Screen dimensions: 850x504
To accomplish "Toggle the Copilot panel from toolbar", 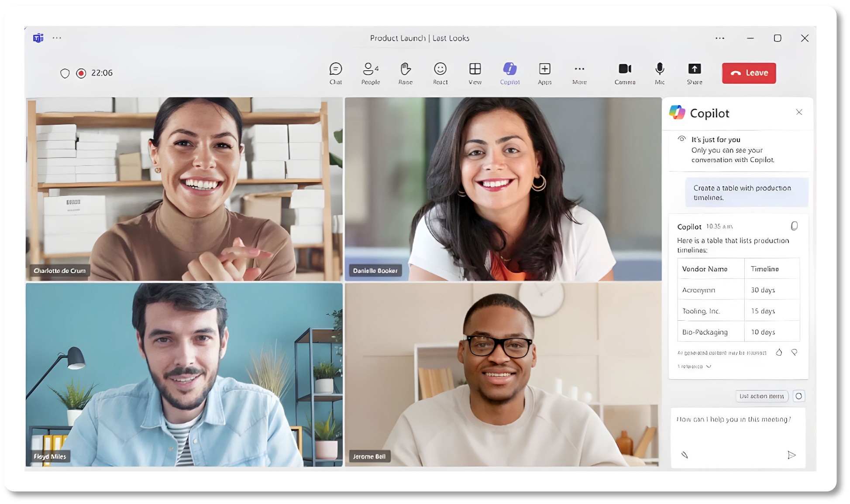I will coord(510,73).
